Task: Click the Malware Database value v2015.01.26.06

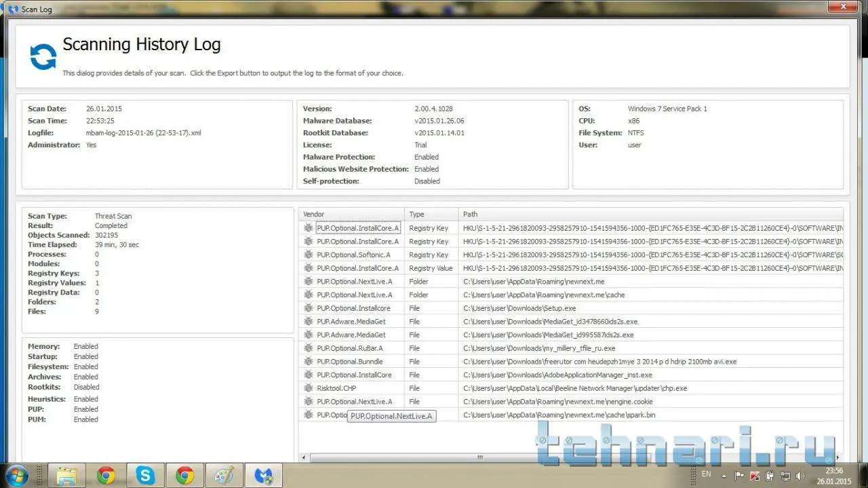Action: coord(439,121)
